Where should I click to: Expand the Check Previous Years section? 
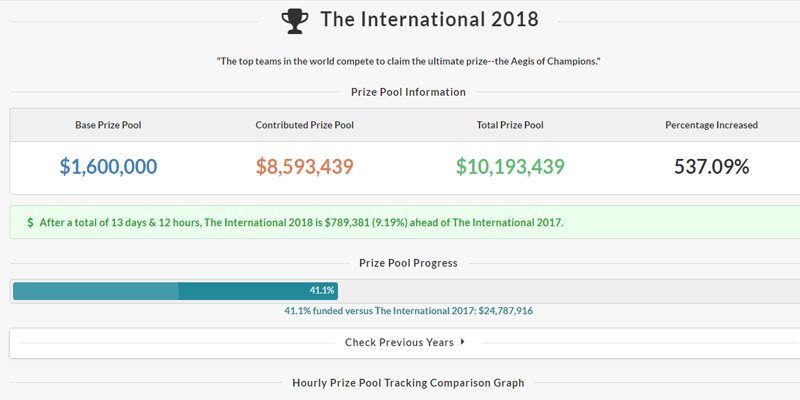(399, 342)
